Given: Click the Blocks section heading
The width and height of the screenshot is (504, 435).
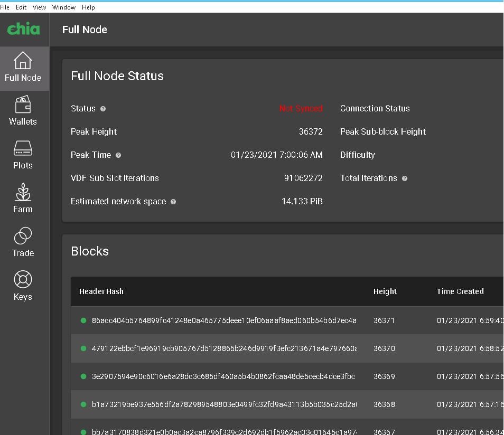Looking at the screenshot, I should [x=90, y=251].
